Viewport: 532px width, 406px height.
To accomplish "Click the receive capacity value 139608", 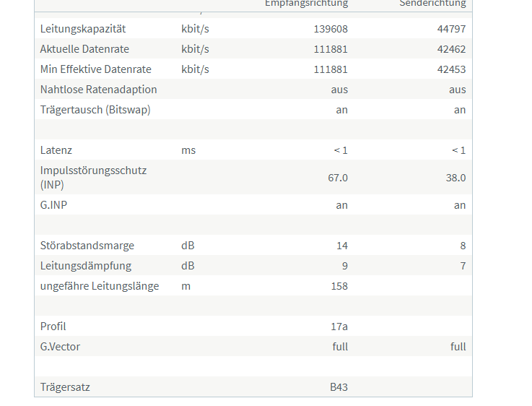I will coord(331,29).
